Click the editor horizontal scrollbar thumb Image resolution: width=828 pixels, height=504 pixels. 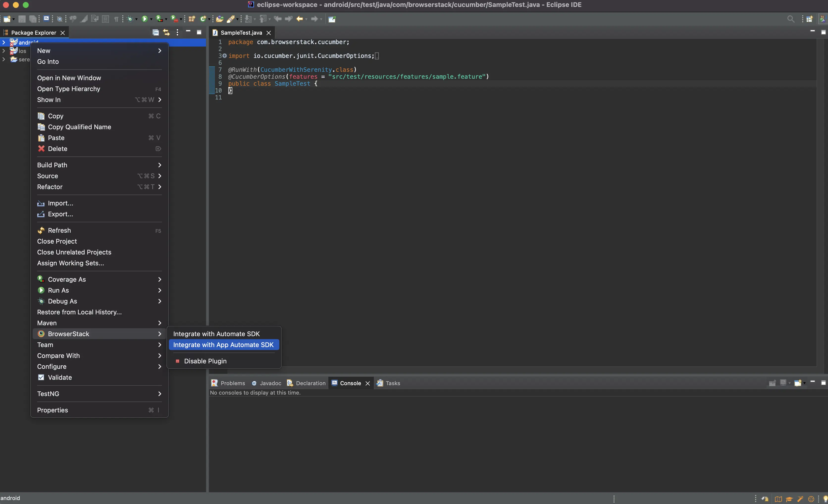click(x=218, y=372)
